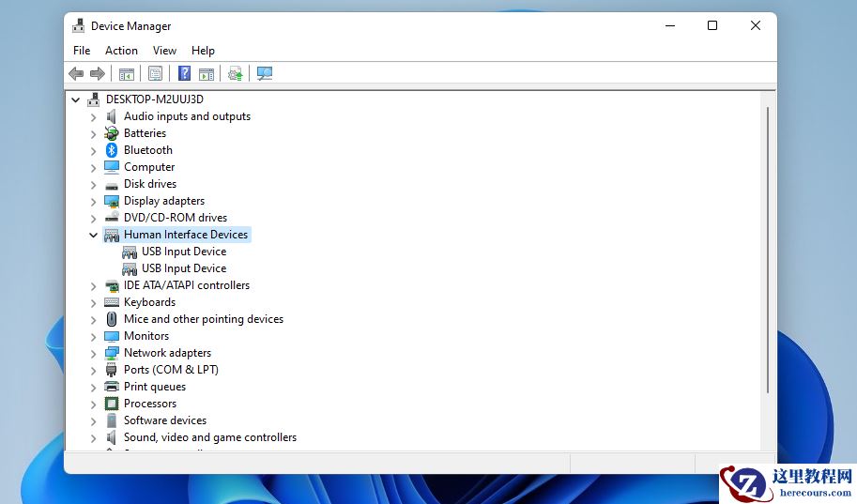Click the Device Manager title bar icon

tap(79, 25)
